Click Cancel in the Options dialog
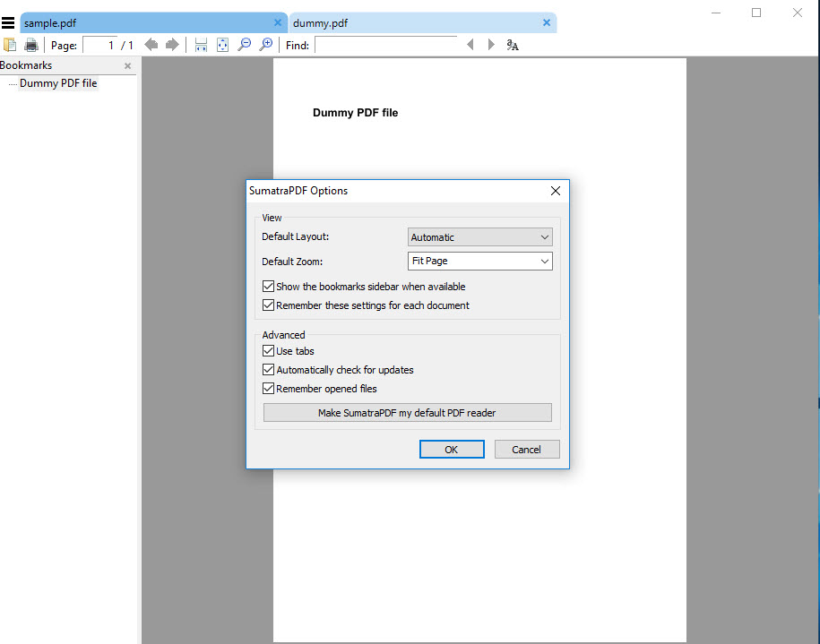The image size is (820, 644). [527, 449]
